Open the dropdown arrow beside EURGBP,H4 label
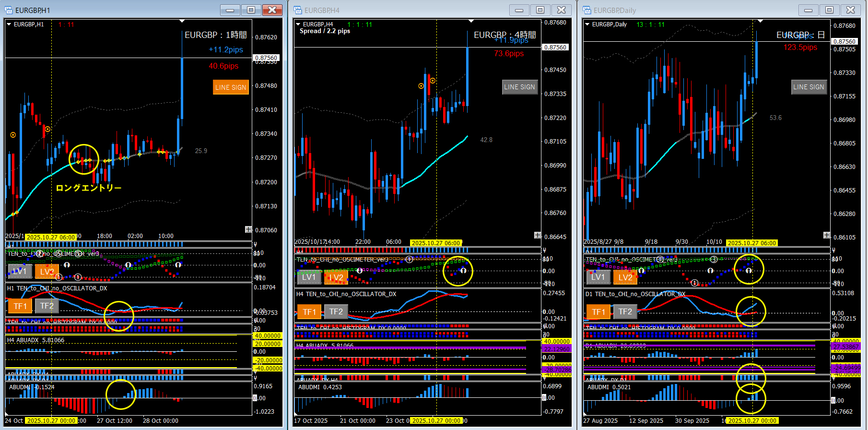The width and height of the screenshot is (868, 430). tap(298, 24)
